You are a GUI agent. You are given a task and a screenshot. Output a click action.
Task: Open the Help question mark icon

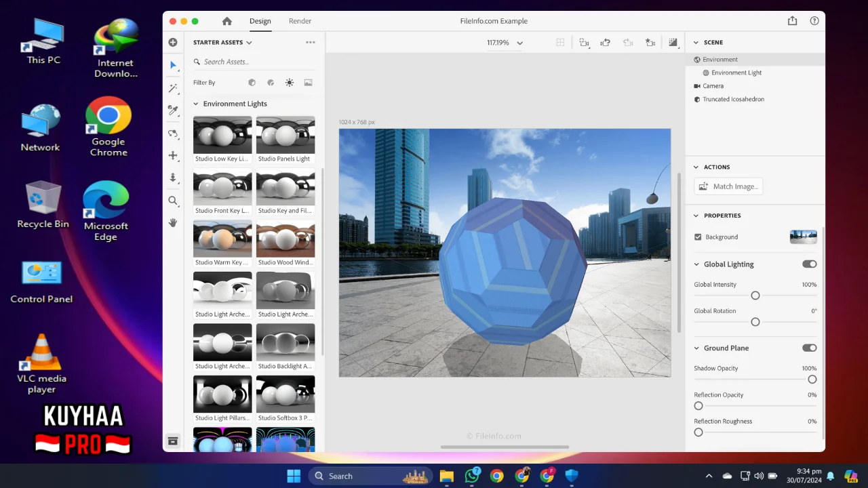click(814, 21)
